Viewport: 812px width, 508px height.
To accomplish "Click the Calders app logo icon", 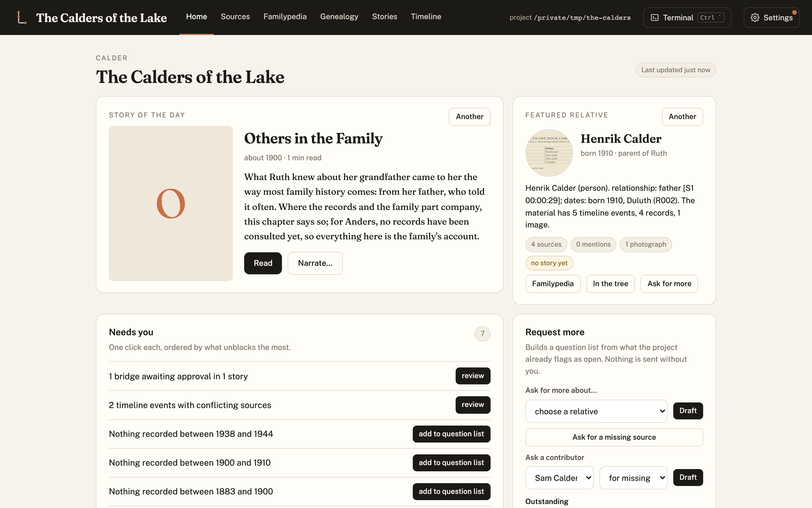I will [x=22, y=17].
